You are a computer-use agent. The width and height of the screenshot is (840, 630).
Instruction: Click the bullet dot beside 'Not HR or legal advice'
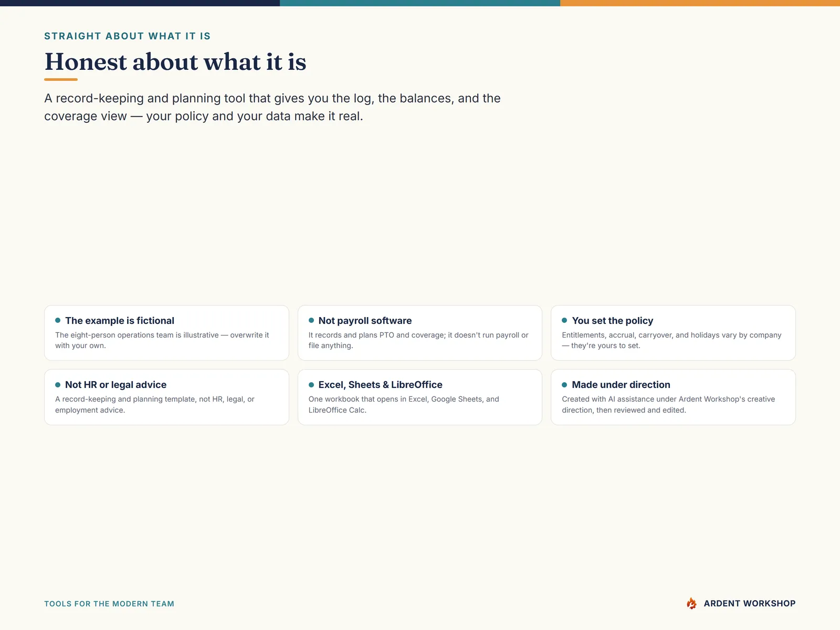58,385
